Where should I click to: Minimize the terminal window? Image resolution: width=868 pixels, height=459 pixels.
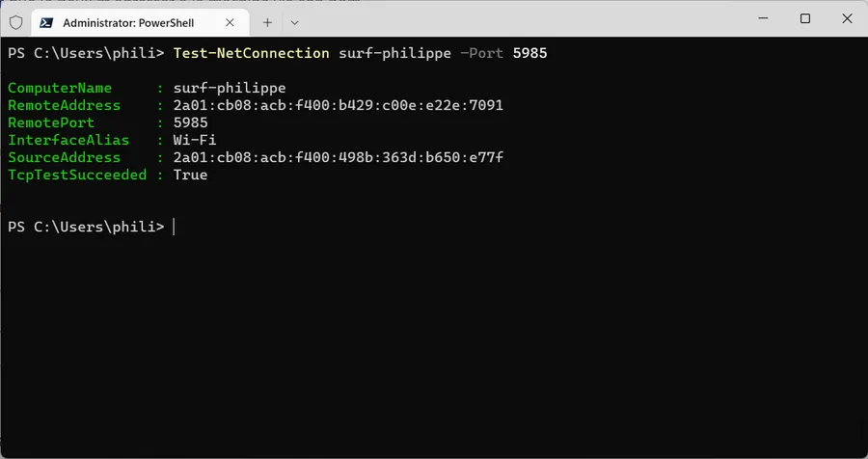[764, 18]
